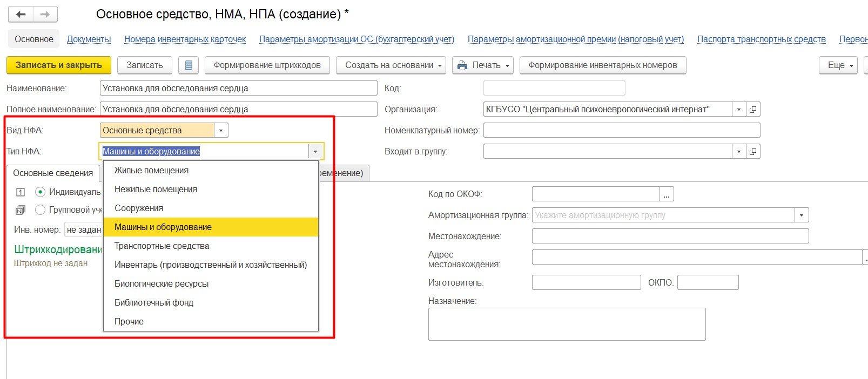Click the printer icon on Печать
Viewport: 868px width, 379px height.
pos(462,65)
